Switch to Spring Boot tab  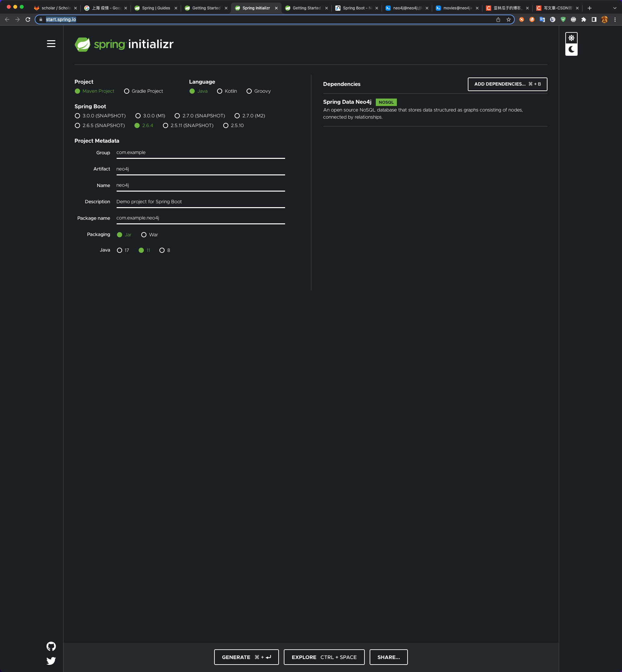click(x=357, y=8)
